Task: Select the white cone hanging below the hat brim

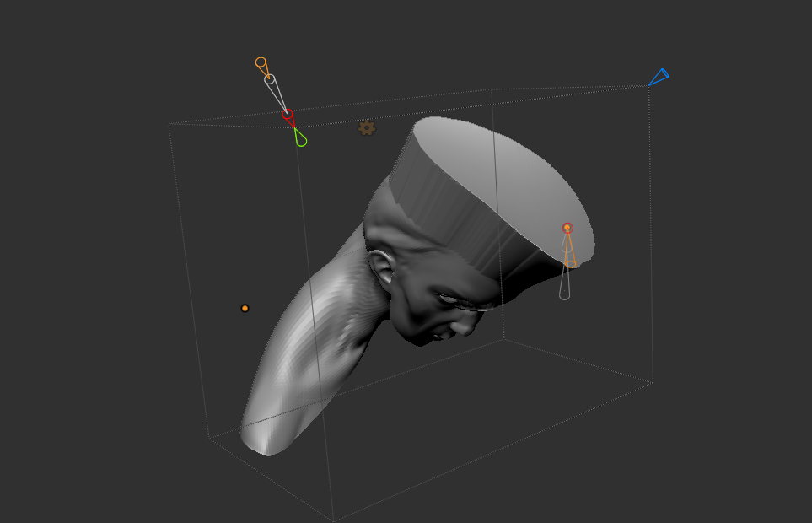Action: coord(564,283)
